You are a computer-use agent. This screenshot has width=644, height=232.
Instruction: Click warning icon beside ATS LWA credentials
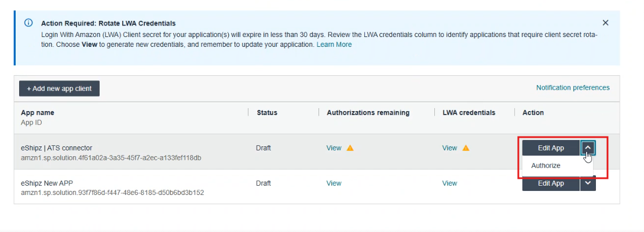point(466,148)
